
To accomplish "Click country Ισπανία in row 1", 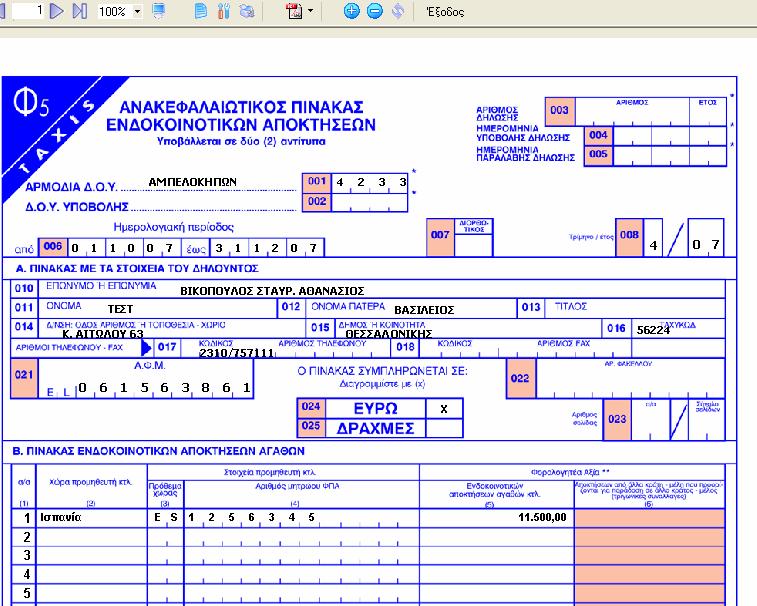I will click(x=61, y=517).
